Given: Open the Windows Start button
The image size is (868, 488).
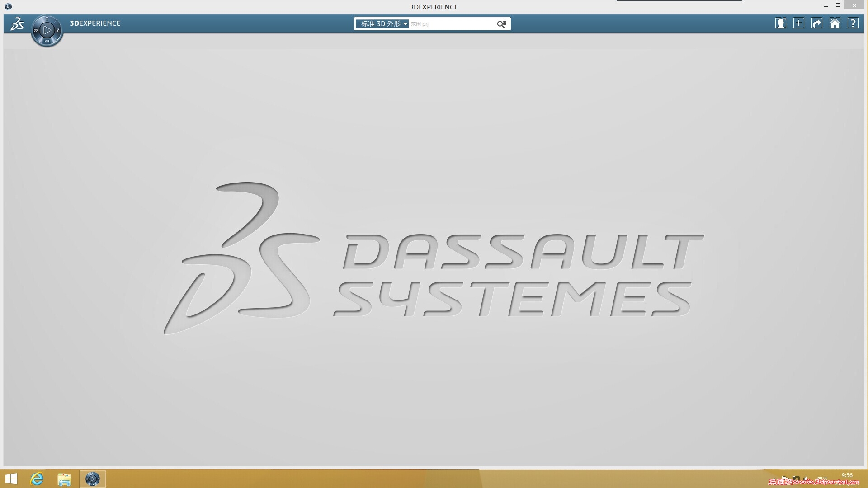Looking at the screenshot, I should click(x=11, y=479).
